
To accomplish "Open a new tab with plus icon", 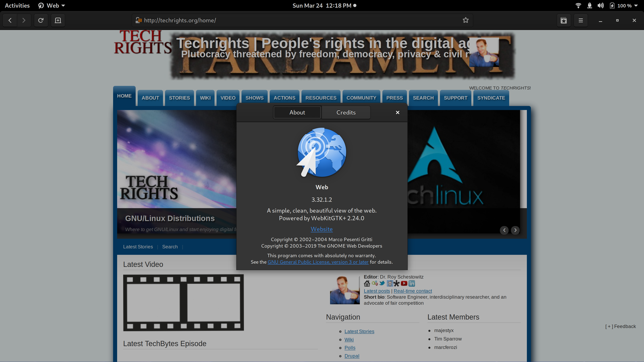I will [x=58, y=20].
